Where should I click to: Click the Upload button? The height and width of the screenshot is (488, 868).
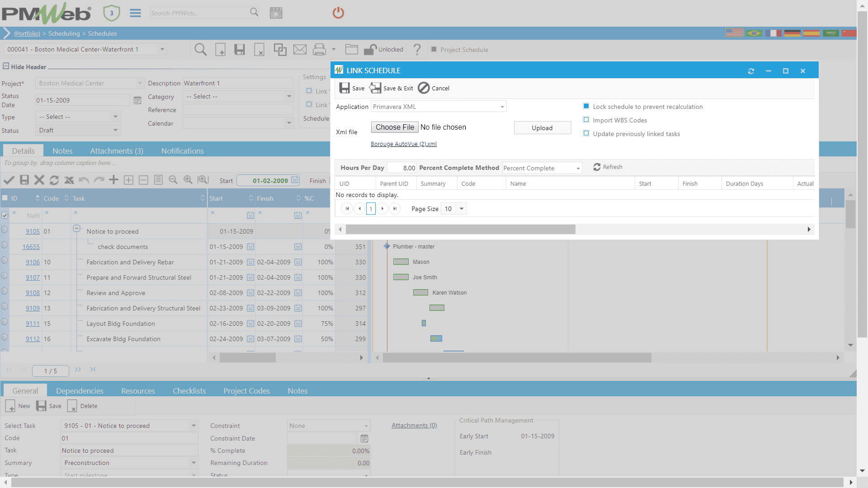[x=542, y=128]
